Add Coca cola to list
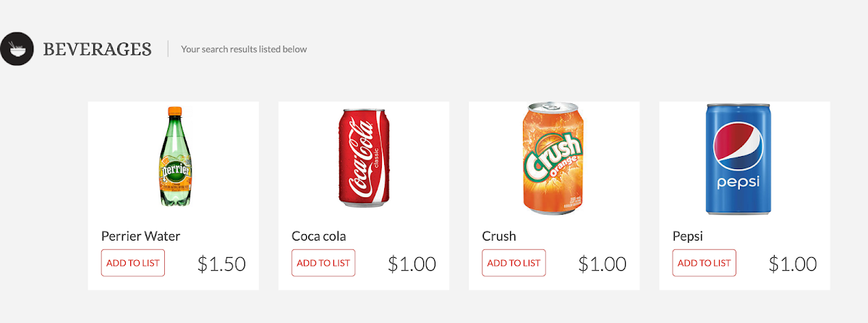Image resolution: width=868 pixels, height=323 pixels. 323,263
